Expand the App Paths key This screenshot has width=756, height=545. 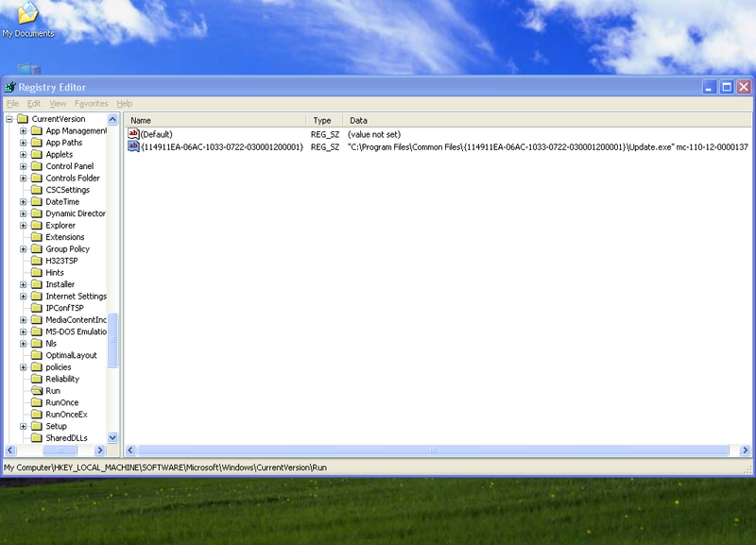[23, 143]
